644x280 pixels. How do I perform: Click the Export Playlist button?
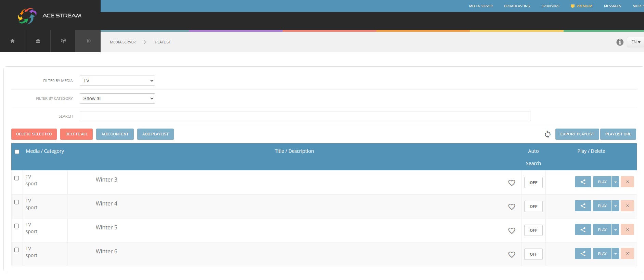(577, 134)
